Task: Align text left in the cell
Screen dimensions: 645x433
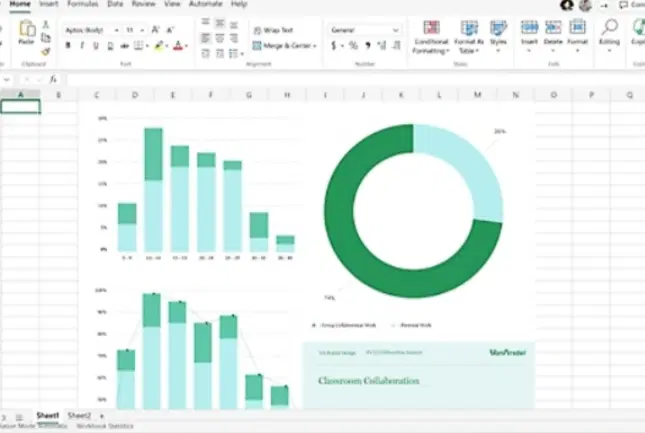Action: tap(206, 38)
